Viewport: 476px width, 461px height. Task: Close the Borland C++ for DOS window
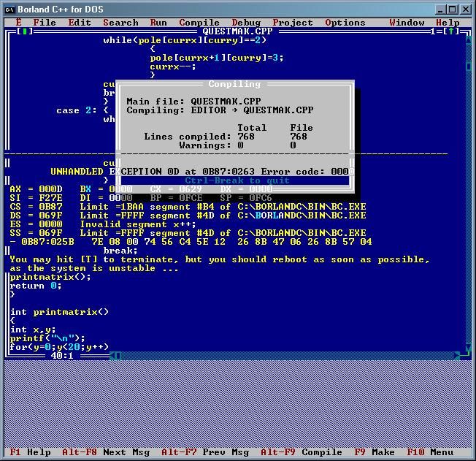(x=465, y=9)
